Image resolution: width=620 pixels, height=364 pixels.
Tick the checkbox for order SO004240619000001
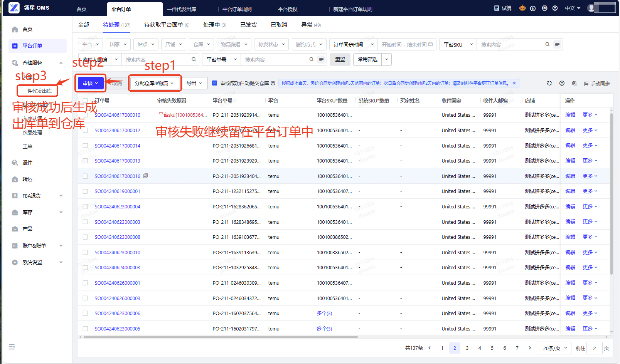coord(86,191)
